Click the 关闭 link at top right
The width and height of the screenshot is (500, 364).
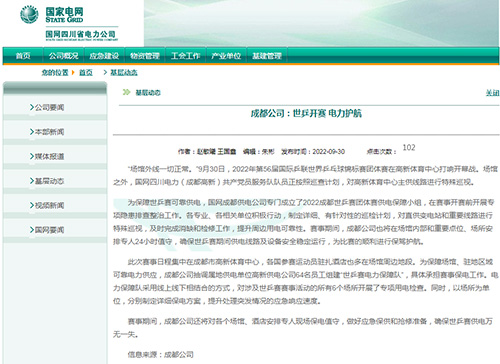[x=492, y=93]
